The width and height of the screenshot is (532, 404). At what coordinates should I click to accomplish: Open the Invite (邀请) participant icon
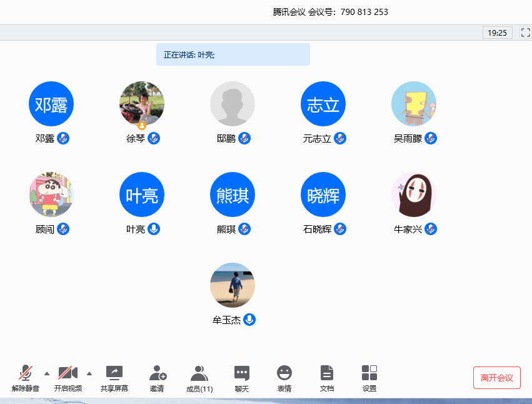click(x=157, y=374)
